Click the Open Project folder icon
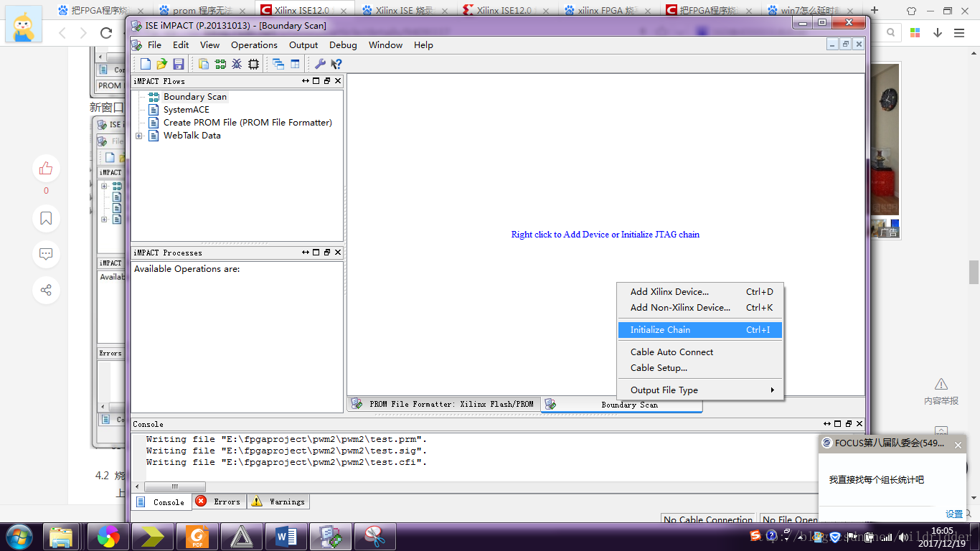This screenshot has height=551, width=980. pos(162,64)
